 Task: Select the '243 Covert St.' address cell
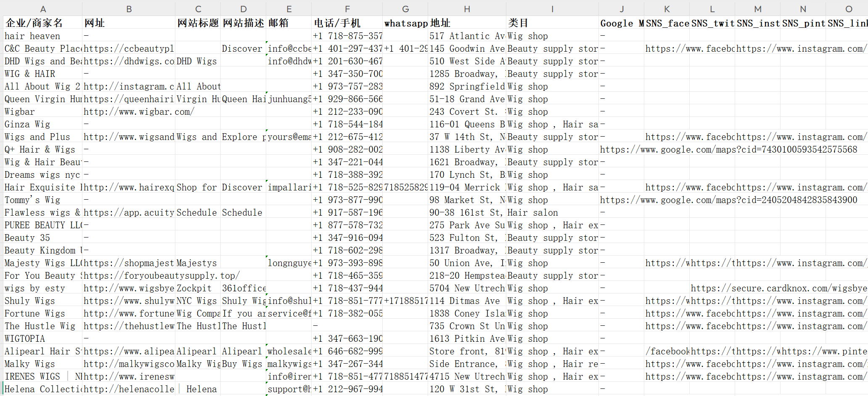pyautogui.click(x=467, y=111)
